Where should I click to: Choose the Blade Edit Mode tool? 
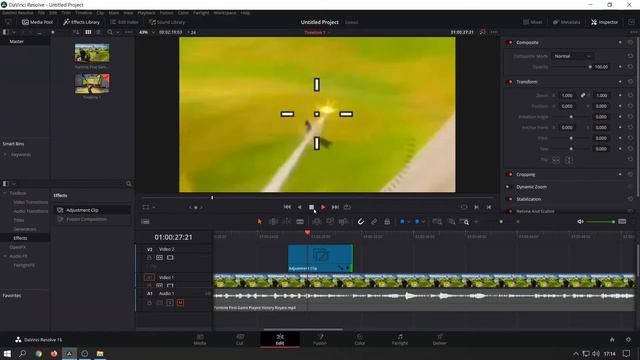pyautogui.click(x=300, y=222)
